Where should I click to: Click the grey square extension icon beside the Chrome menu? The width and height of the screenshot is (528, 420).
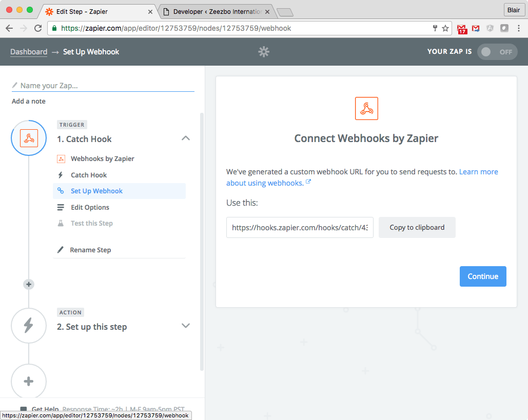click(504, 28)
